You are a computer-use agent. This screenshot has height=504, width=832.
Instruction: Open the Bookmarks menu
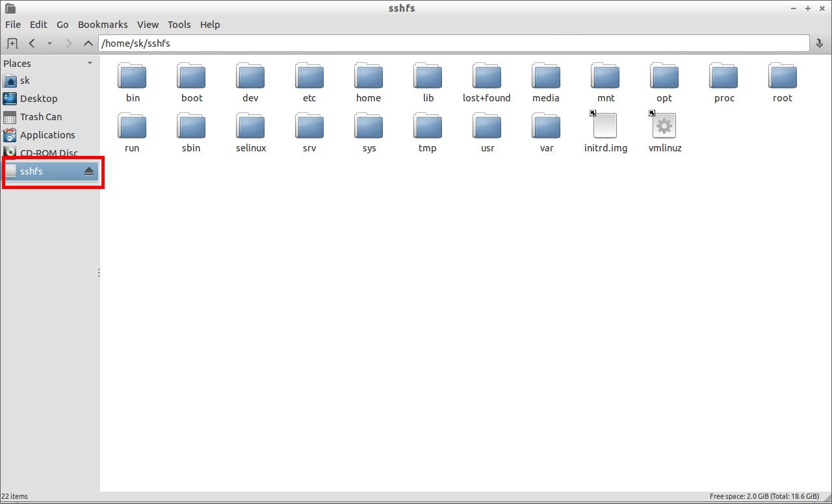(103, 25)
